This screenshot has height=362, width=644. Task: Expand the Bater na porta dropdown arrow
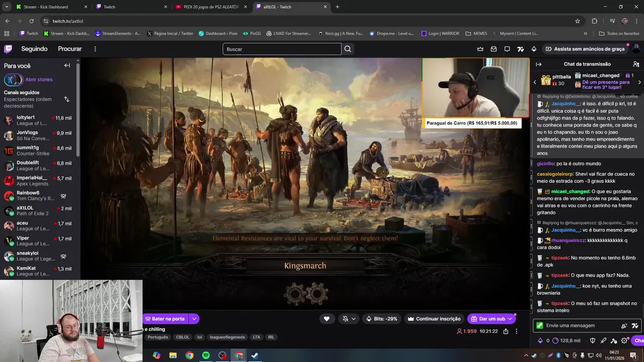coord(194,319)
